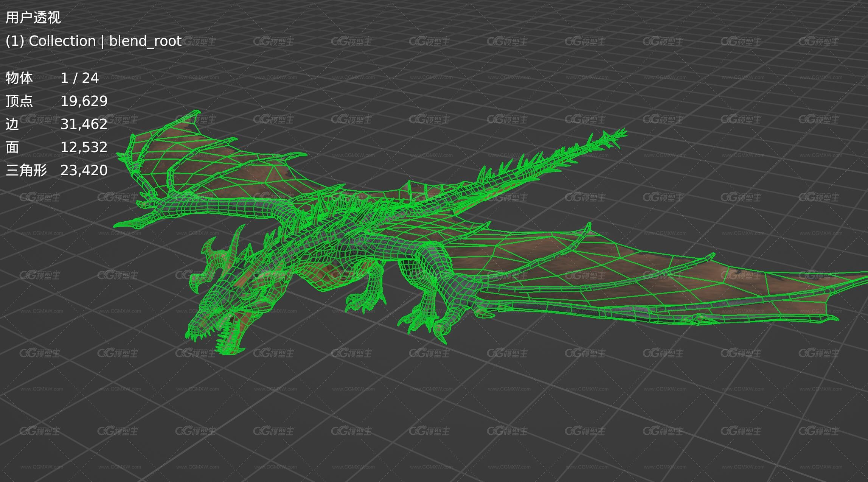Click the vertex count value '19,629'

(84, 101)
